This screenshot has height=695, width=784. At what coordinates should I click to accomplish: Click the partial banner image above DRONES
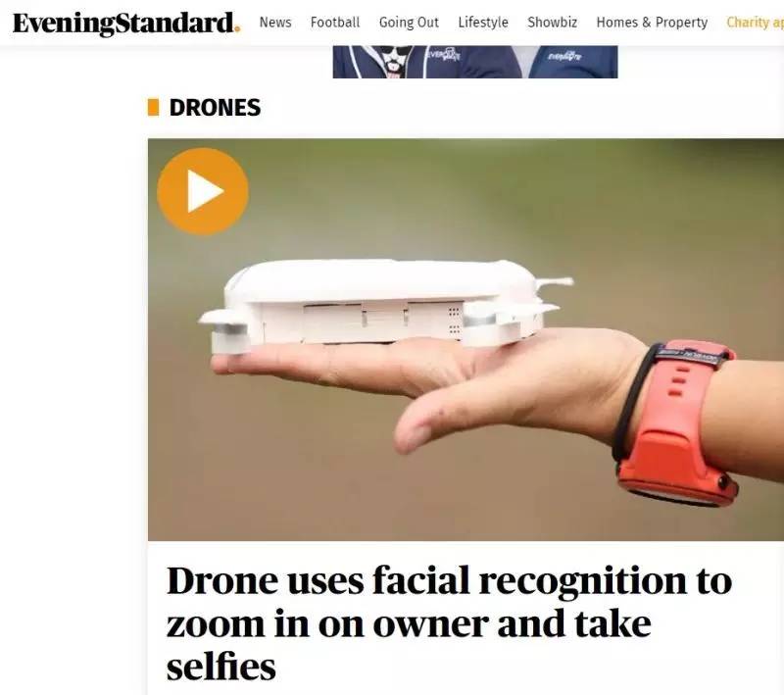(475, 62)
